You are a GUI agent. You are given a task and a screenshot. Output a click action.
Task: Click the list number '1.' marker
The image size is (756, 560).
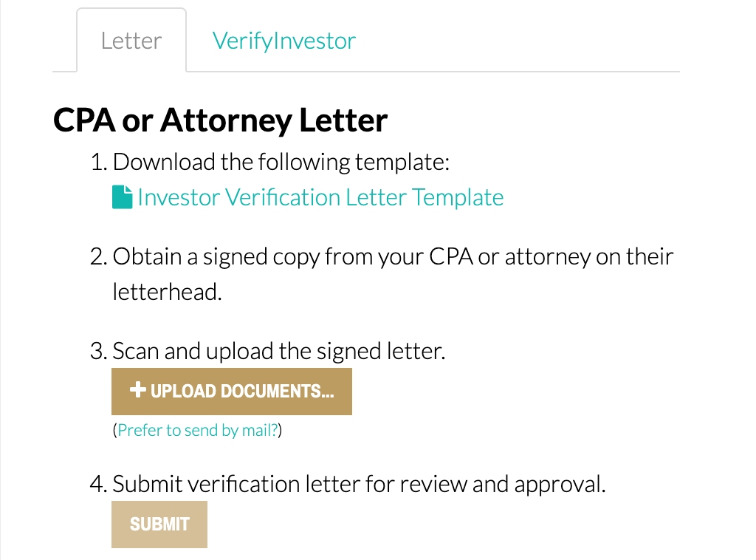99,162
